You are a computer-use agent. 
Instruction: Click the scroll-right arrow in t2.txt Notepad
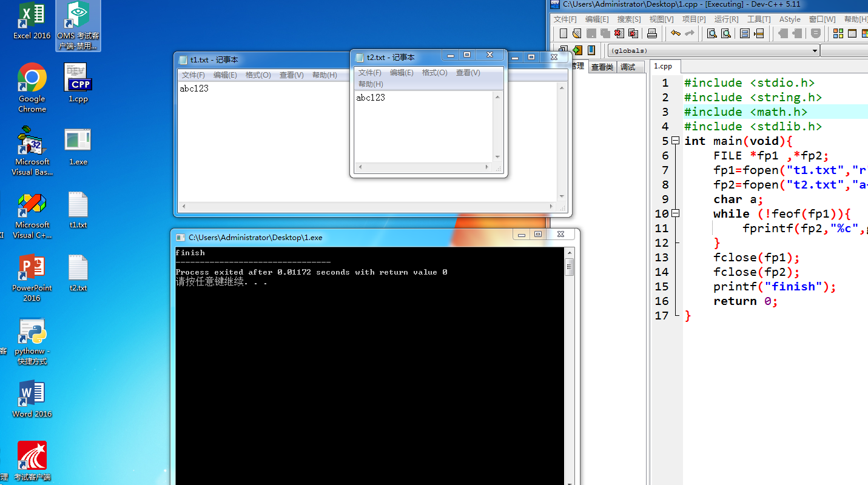[487, 167]
